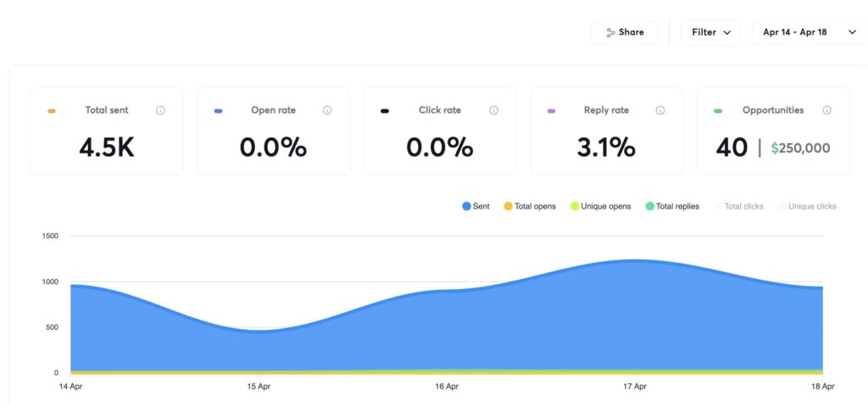Image resolution: width=868 pixels, height=406 pixels.
Task: Open the Filter dropdown
Action: point(710,33)
